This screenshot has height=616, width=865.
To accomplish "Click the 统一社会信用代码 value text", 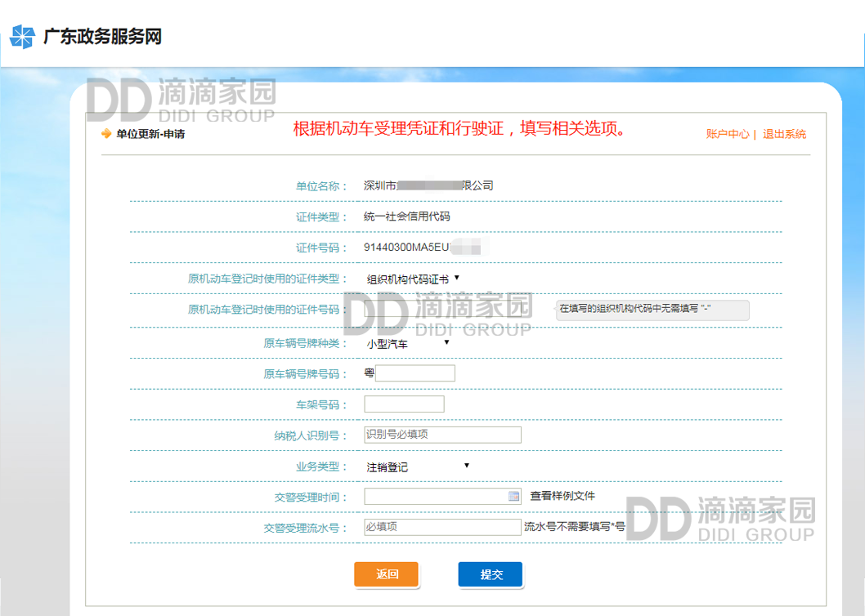I will click(x=406, y=216).
